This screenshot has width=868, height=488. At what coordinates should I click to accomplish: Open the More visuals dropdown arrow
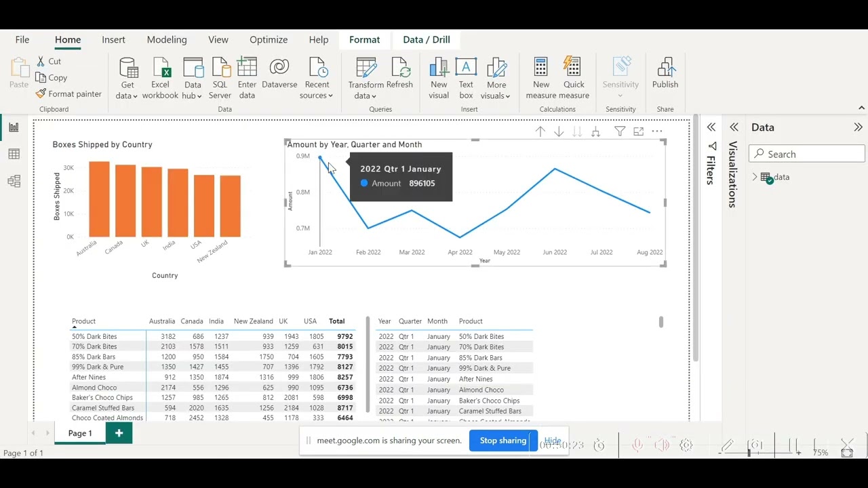507,96
